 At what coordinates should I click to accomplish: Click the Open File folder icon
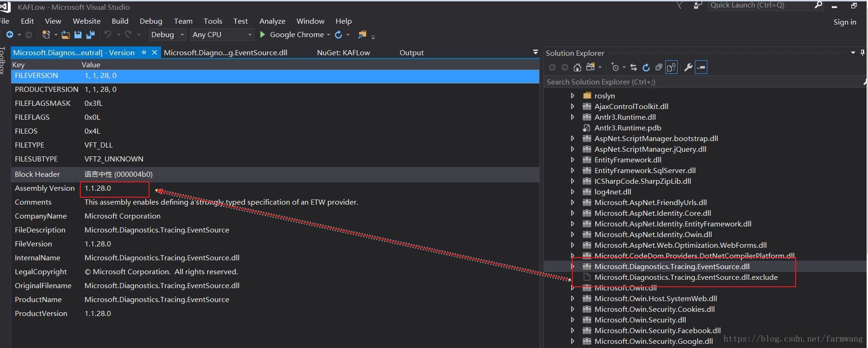[x=65, y=35]
